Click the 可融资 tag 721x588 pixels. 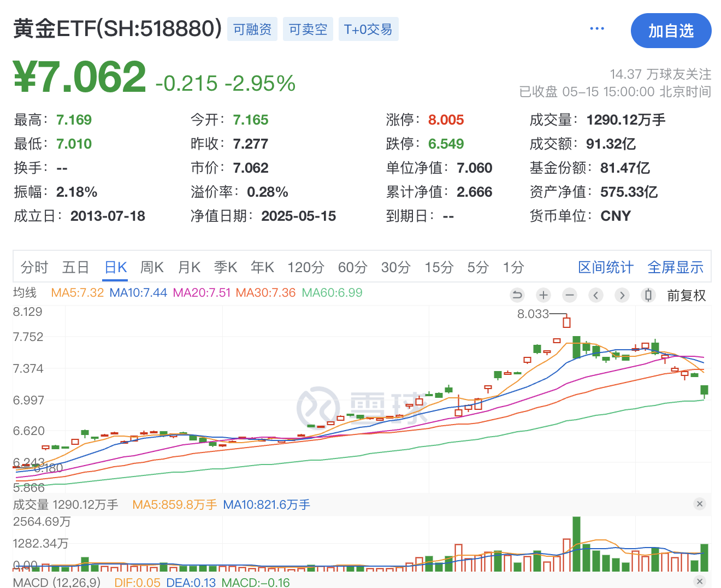[x=252, y=29]
